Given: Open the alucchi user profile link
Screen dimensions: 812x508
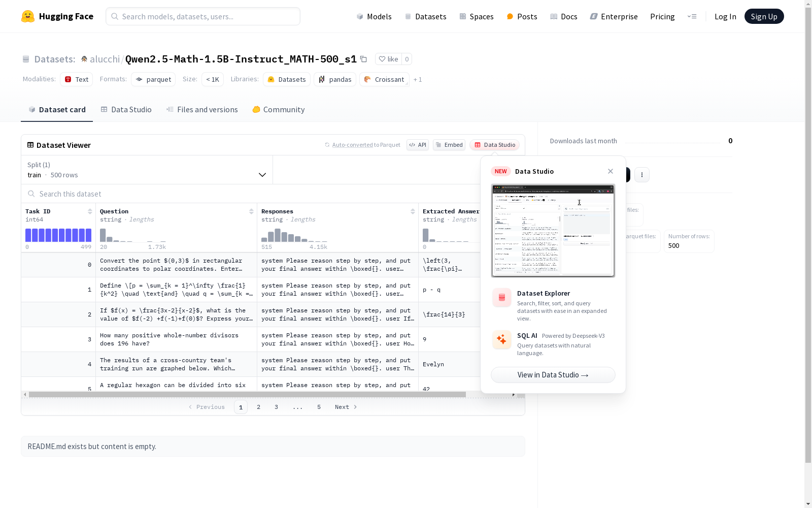Looking at the screenshot, I should point(105,59).
